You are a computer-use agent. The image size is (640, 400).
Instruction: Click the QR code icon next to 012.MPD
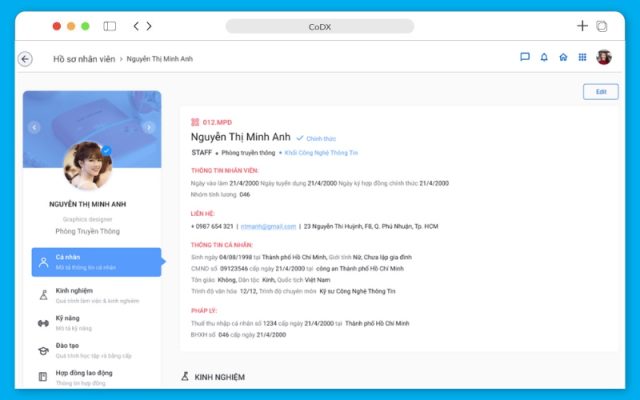[195, 121]
